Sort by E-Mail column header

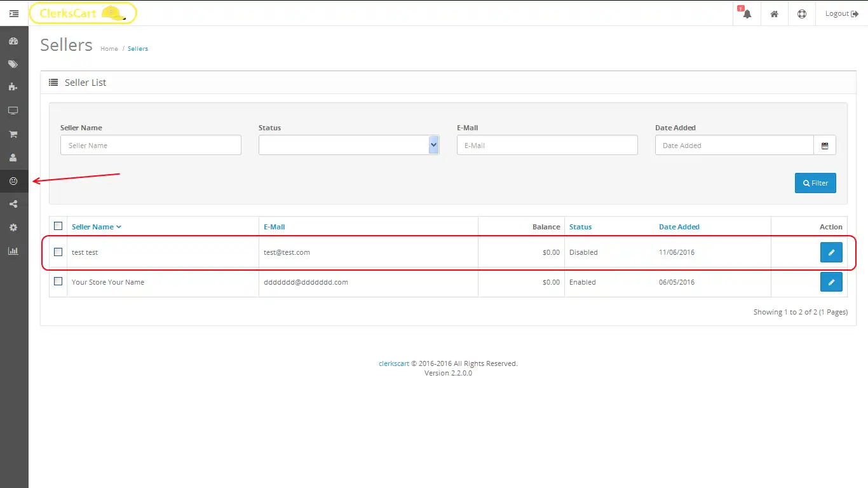(275, 227)
